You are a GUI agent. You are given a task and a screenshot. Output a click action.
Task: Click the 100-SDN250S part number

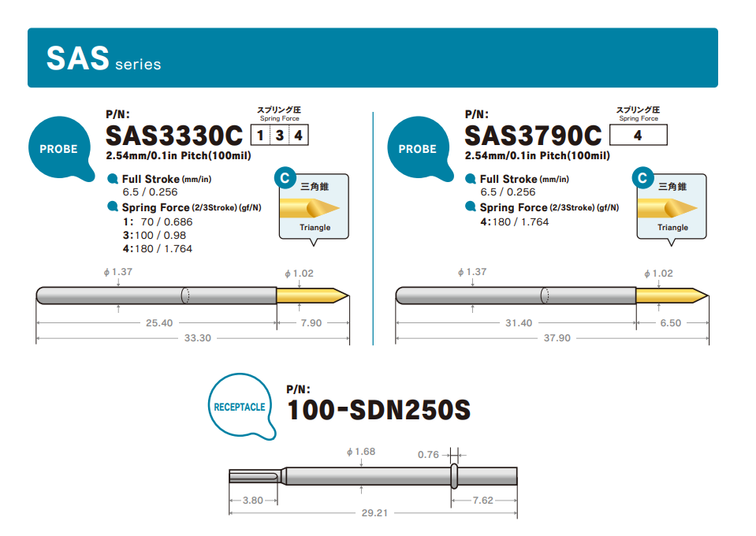tap(378, 409)
